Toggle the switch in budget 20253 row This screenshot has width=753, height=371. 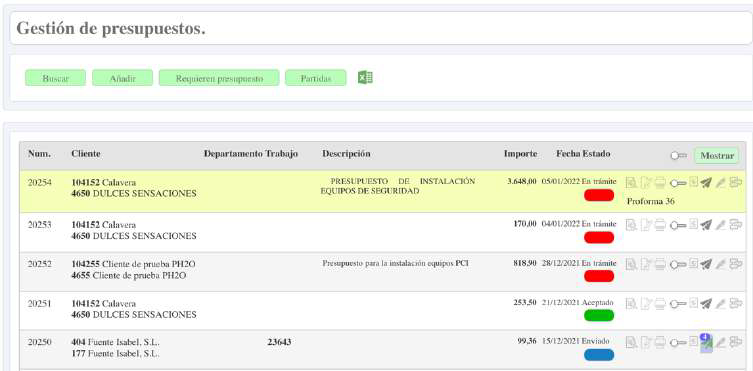pyautogui.click(x=678, y=225)
